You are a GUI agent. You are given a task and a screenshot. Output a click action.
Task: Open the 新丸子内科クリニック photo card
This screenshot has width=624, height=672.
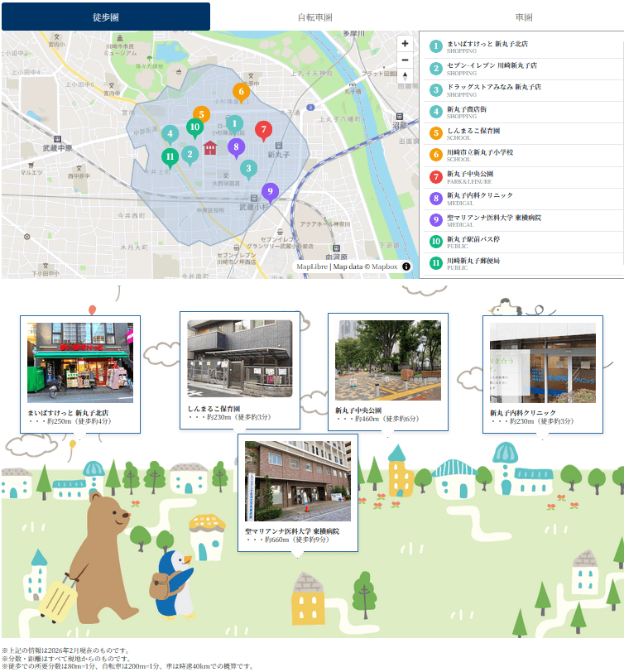click(543, 375)
